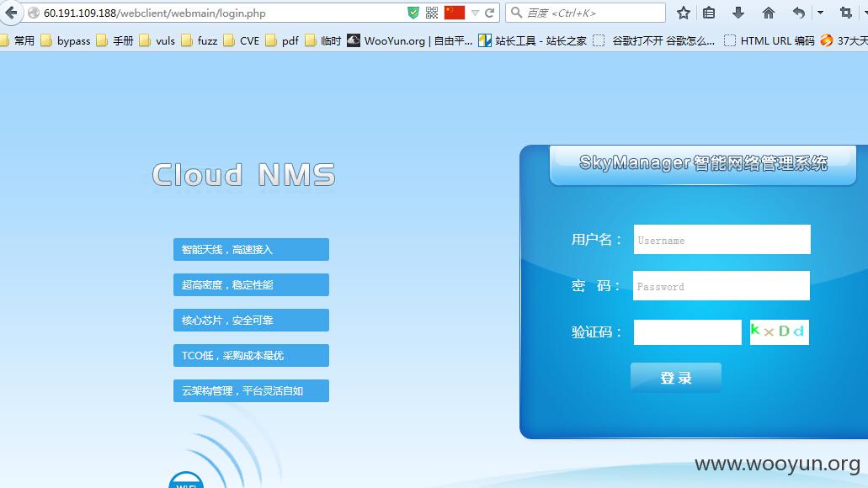Screen dimensions: 868x488
Task: Open the downloads arrow icon
Action: [x=738, y=13]
